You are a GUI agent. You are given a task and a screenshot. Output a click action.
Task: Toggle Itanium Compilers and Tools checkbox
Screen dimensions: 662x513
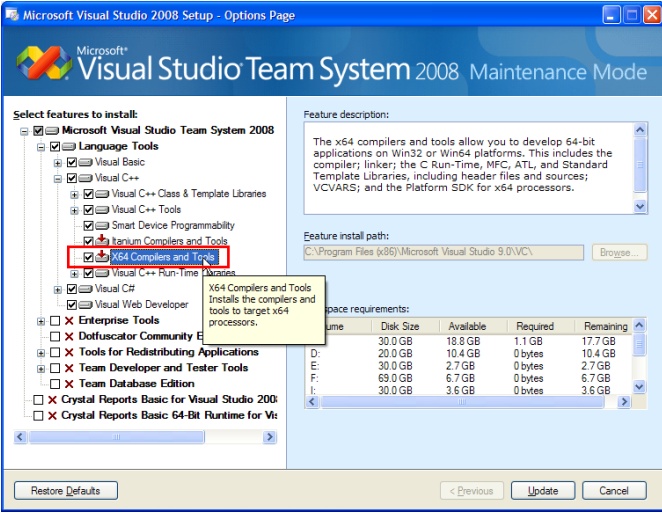pyautogui.click(x=88, y=242)
